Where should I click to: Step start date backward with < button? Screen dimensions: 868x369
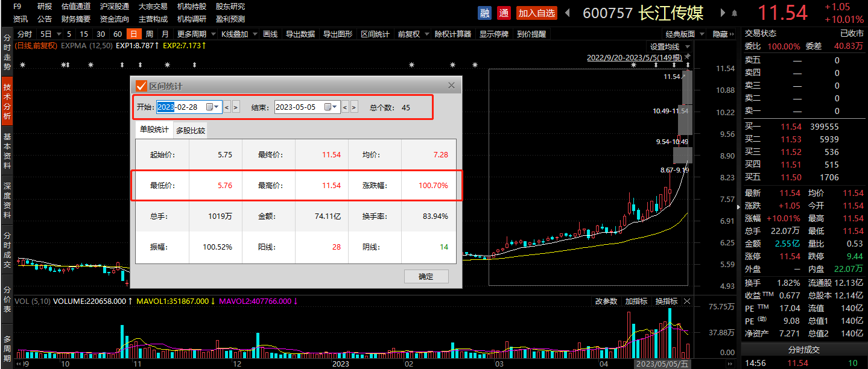tap(227, 107)
